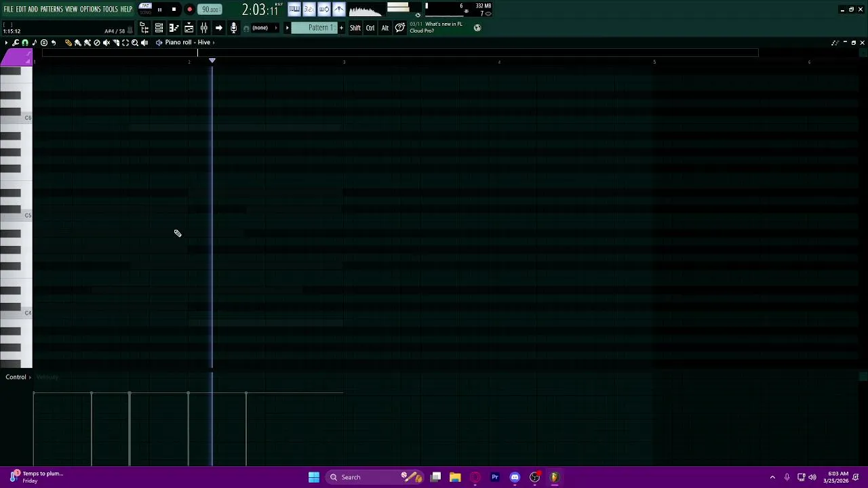Open the Windows Start menu
This screenshot has height=488, width=868.
click(314, 477)
